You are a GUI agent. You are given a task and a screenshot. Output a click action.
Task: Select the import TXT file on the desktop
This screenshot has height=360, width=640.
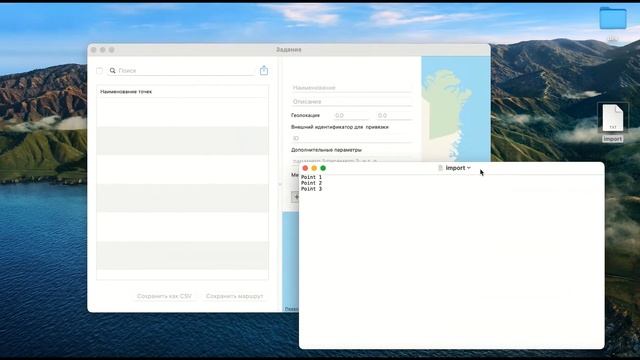[x=613, y=122]
